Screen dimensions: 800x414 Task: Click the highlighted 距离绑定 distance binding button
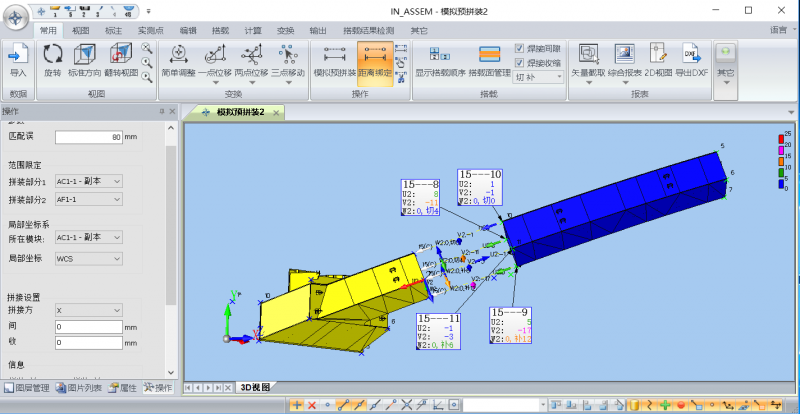(375, 64)
